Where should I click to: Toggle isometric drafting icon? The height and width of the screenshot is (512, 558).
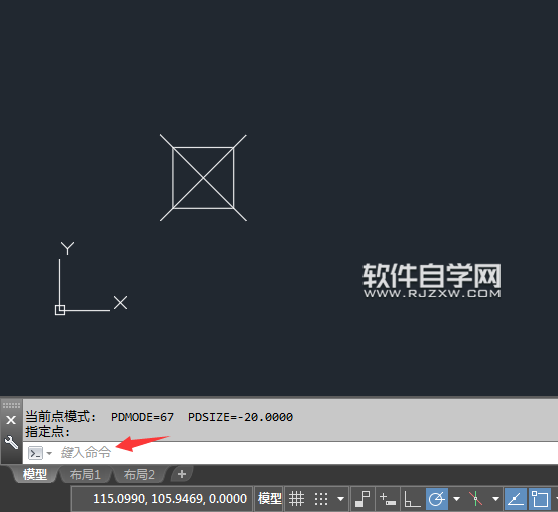coord(475,498)
